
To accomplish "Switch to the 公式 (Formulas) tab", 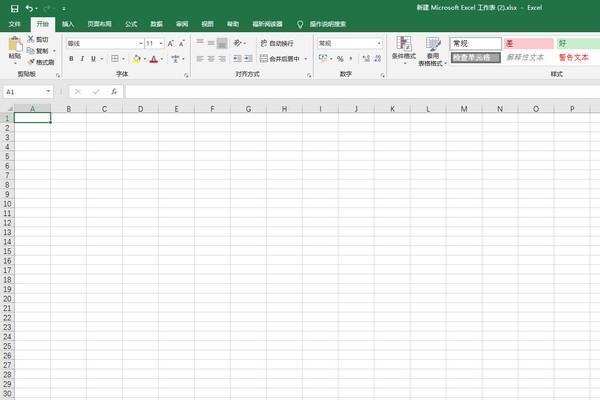I will [131, 24].
